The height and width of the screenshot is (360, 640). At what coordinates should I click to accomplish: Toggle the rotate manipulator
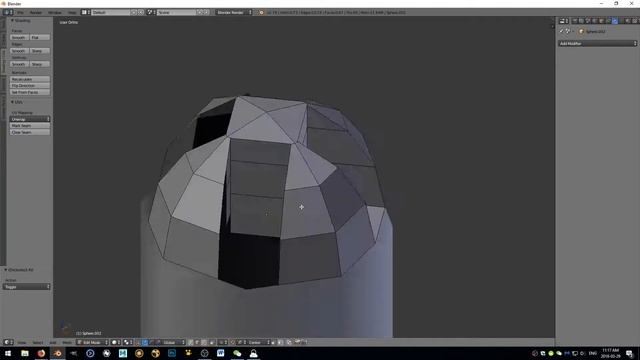[x=151, y=342]
